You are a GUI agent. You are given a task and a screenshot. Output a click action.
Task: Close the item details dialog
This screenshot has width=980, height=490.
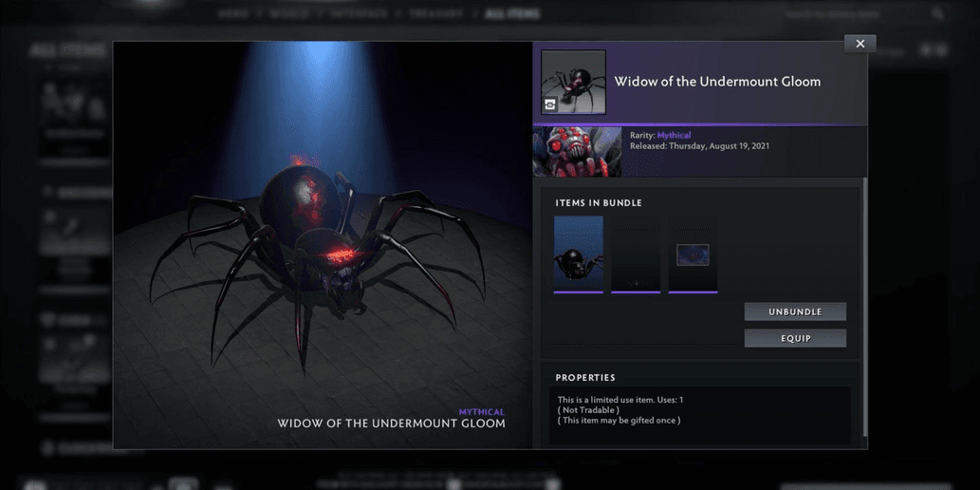click(860, 44)
